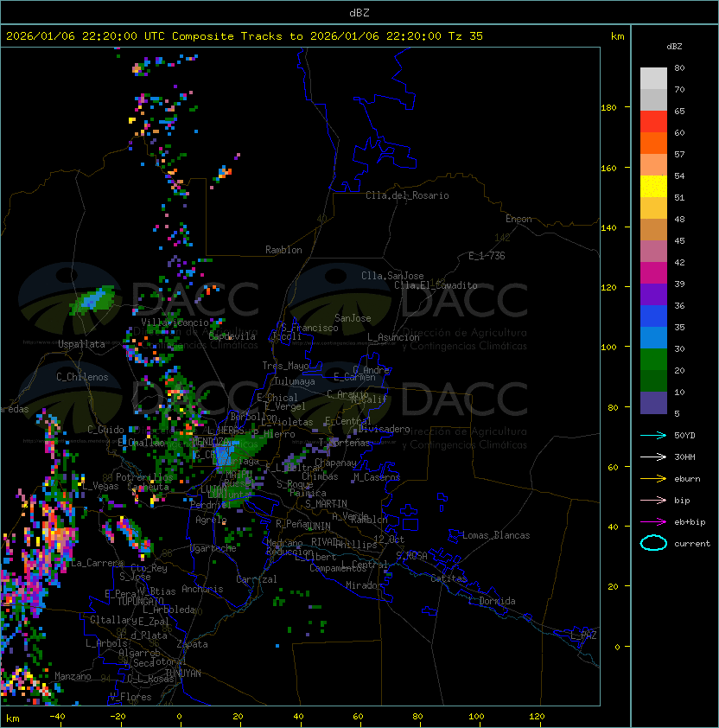This screenshot has width=719, height=728.
Task: Click the cyan 50YD arrow legend icon
Action: (x=653, y=435)
